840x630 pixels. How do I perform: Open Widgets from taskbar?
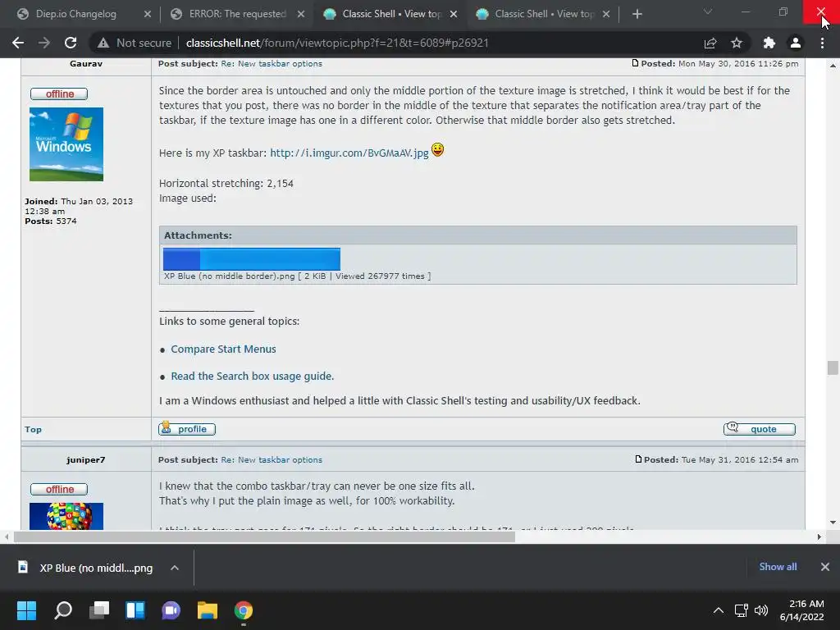point(135,610)
